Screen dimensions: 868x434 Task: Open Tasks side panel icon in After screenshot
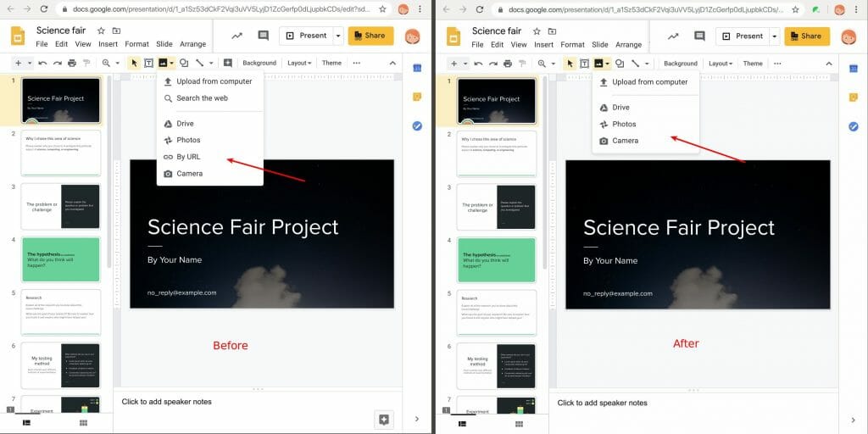(x=853, y=127)
